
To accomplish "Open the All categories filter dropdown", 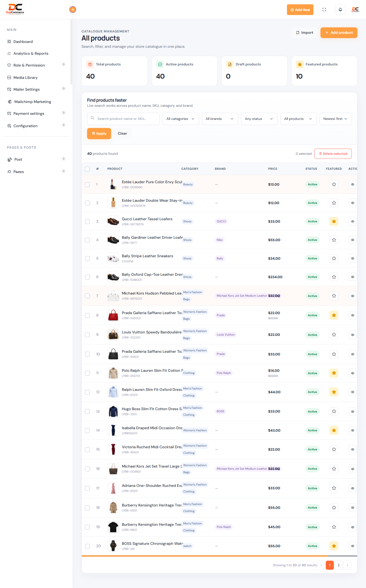I will click(181, 119).
